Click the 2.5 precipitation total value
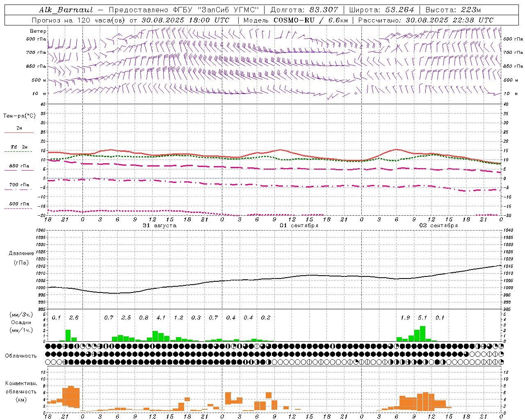525x420 pixels. [x=126, y=317]
